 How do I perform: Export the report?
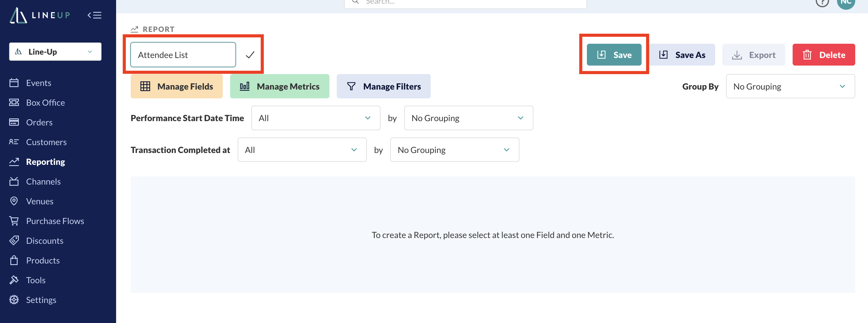[753, 55]
